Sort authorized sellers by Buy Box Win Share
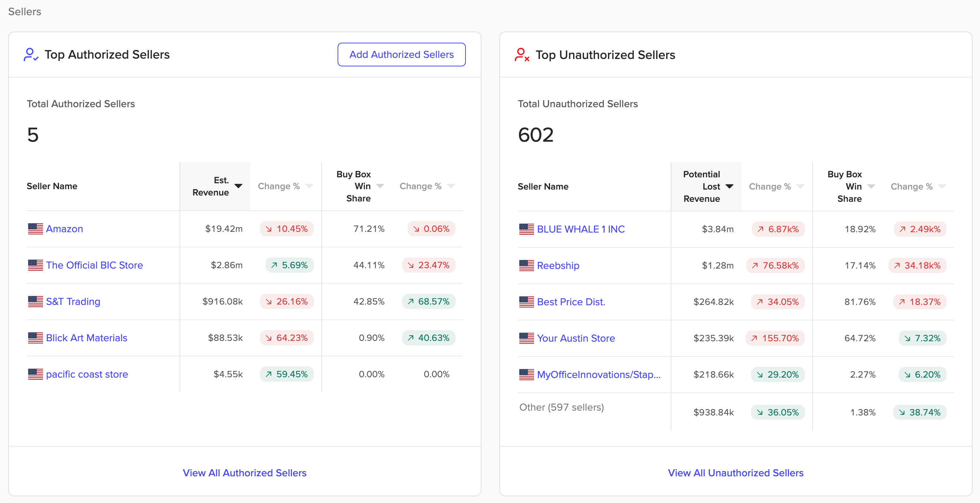The height and width of the screenshot is (503, 980). coord(380,186)
